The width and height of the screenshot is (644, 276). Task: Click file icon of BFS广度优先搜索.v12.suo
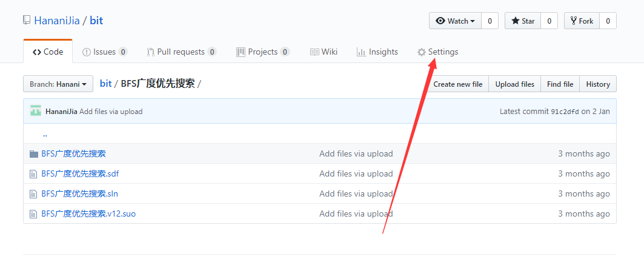pos(33,214)
